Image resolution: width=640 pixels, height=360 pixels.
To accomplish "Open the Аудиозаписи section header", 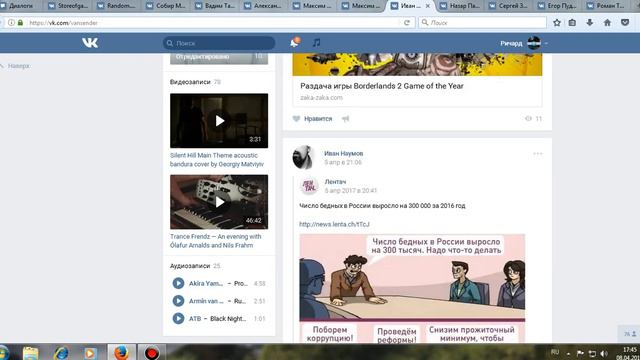I will click(190, 266).
